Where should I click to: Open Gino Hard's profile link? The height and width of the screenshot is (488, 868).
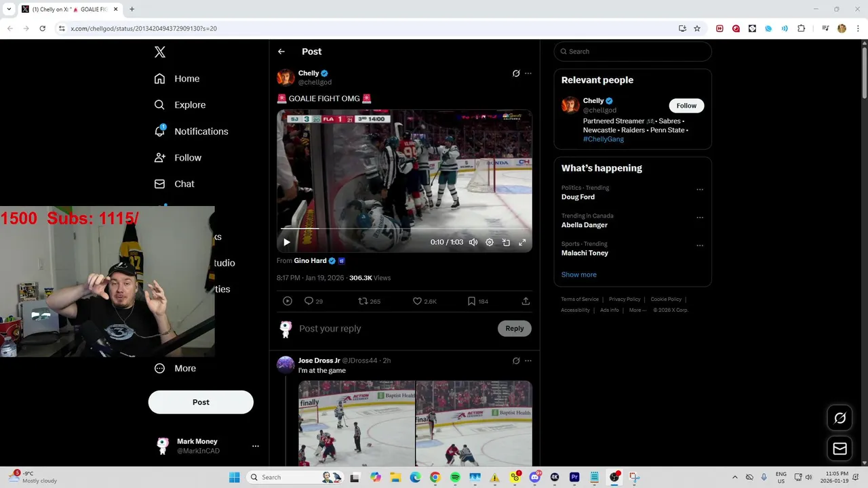coord(311,261)
